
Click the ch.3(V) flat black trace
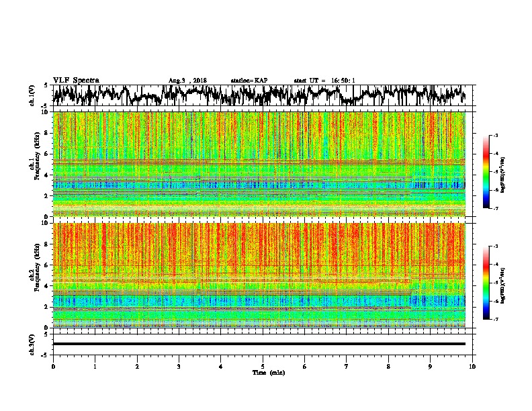tap(259, 344)
